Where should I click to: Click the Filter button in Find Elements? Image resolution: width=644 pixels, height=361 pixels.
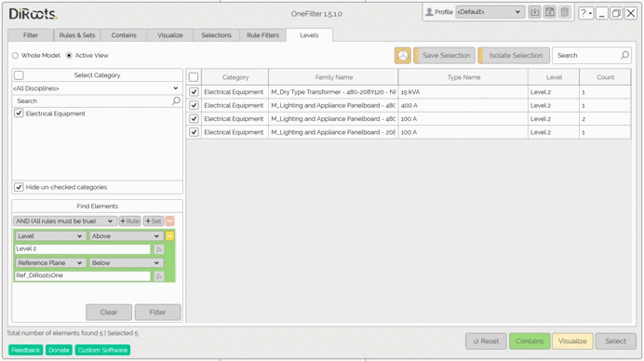[x=157, y=312]
